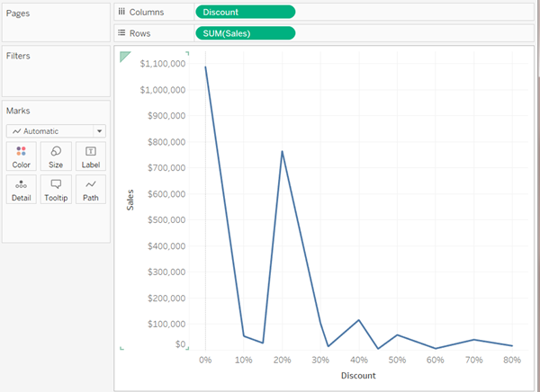Open the Size marks card
This screenshot has width=540, height=392.
56,156
